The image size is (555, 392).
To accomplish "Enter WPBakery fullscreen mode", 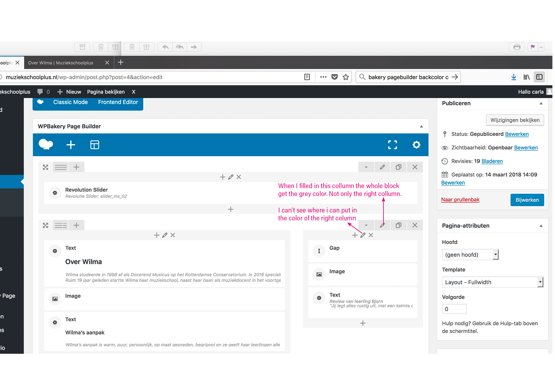I will tap(392, 145).
